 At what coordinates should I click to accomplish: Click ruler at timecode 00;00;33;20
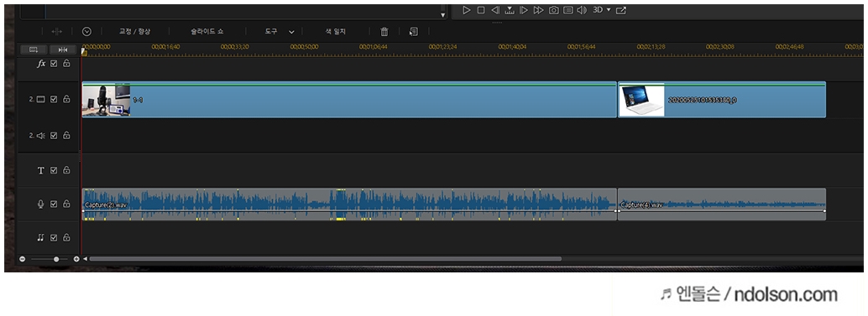tap(235, 47)
